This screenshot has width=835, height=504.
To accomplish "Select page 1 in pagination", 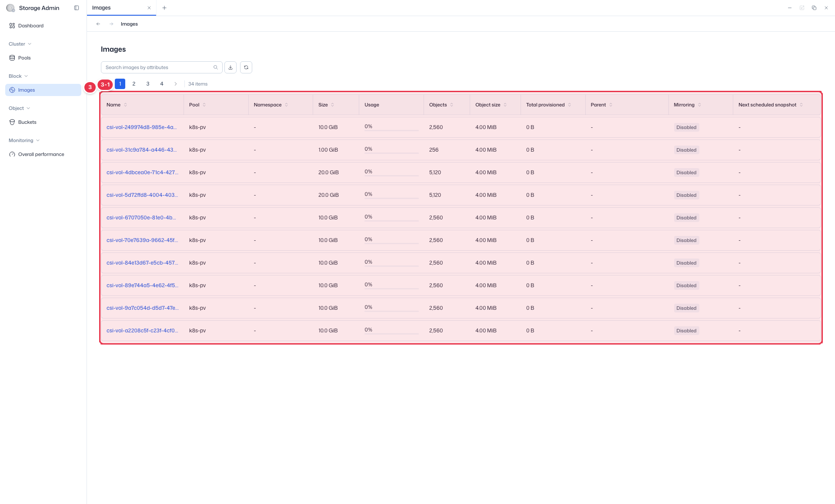I will (x=120, y=84).
